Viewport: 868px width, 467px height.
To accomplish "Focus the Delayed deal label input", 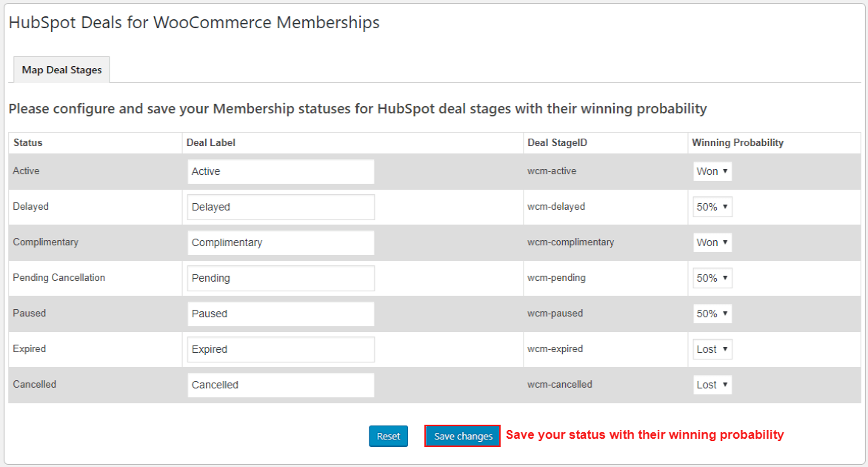I will (x=281, y=207).
